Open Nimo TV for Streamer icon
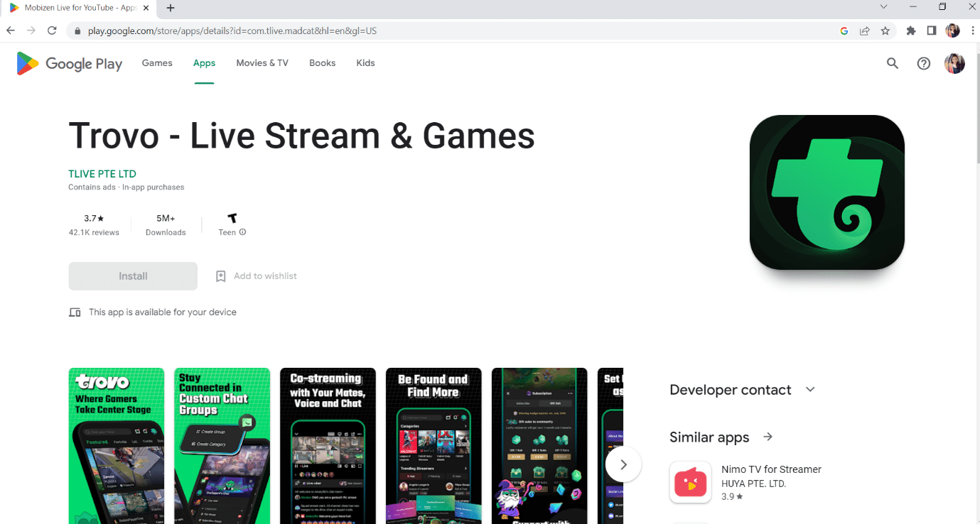 pos(691,483)
